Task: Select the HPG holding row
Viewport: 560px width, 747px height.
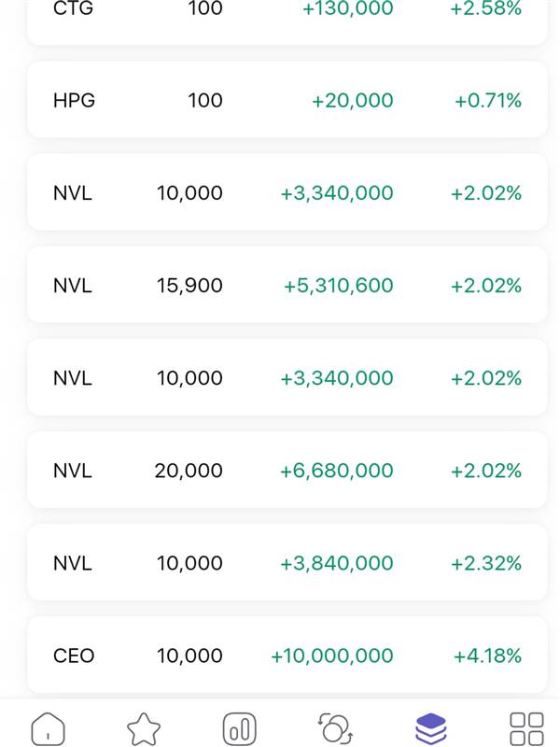Action: (287, 100)
